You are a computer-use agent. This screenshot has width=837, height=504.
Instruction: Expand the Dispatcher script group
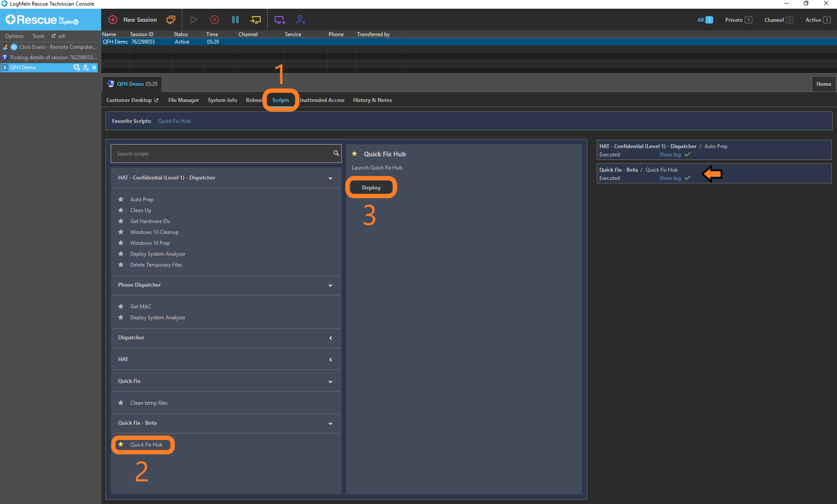[x=330, y=338]
